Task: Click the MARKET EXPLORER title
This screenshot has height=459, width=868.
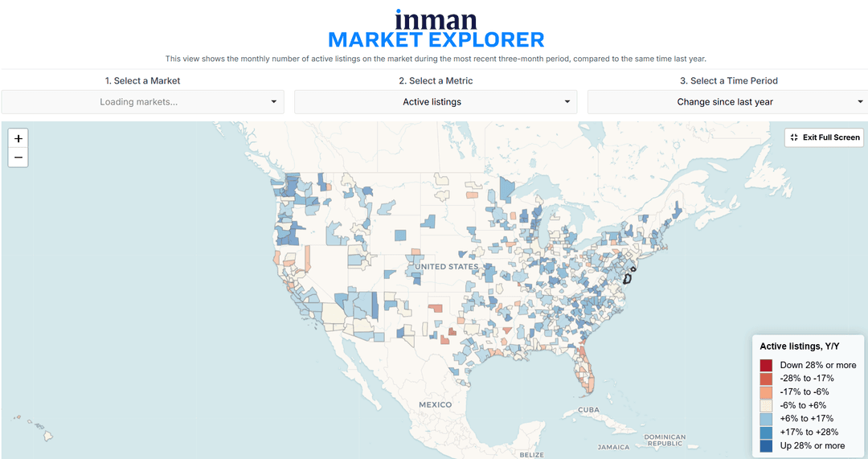Action: point(436,40)
